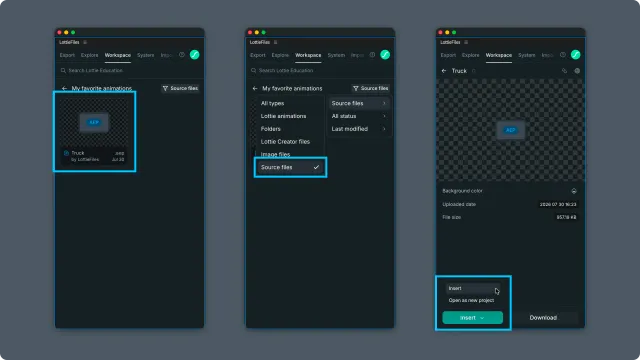Screen dimensions: 640x360
Task: Click the Truck file name in left window
Action: pos(78,153)
